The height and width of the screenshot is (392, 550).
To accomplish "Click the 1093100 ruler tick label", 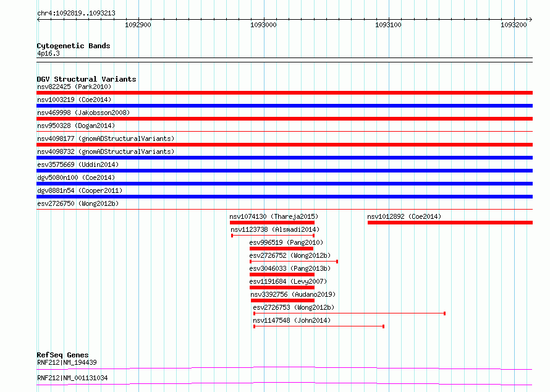I will [388, 25].
